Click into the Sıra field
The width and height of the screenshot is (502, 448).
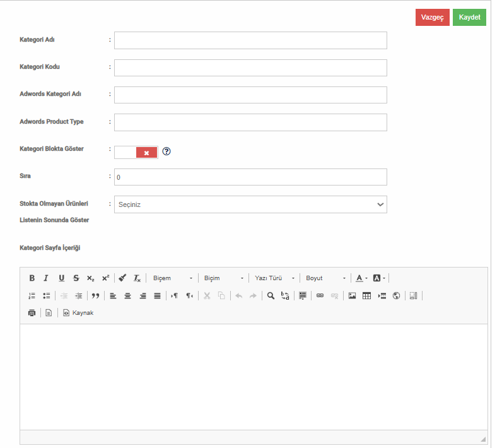click(250, 177)
